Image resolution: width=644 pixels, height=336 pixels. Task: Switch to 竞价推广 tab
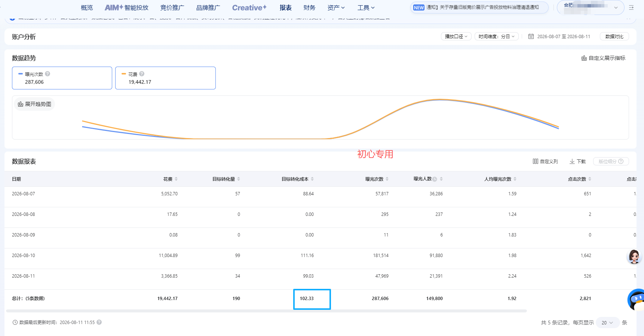[172, 7]
